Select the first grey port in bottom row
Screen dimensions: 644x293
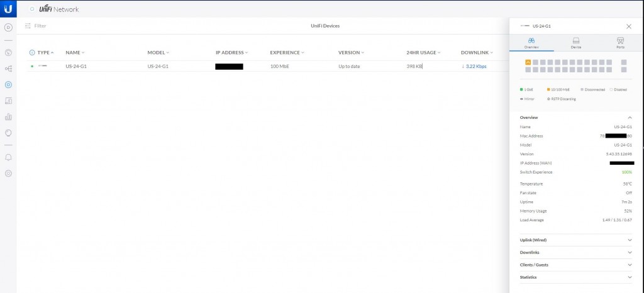pyautogui.click(x=528, y=70)
